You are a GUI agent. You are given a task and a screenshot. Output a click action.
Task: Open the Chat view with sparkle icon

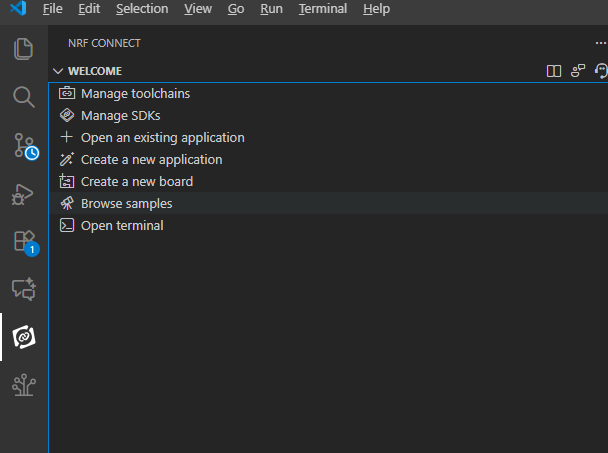pyautogui.click(x=24, y=289)
